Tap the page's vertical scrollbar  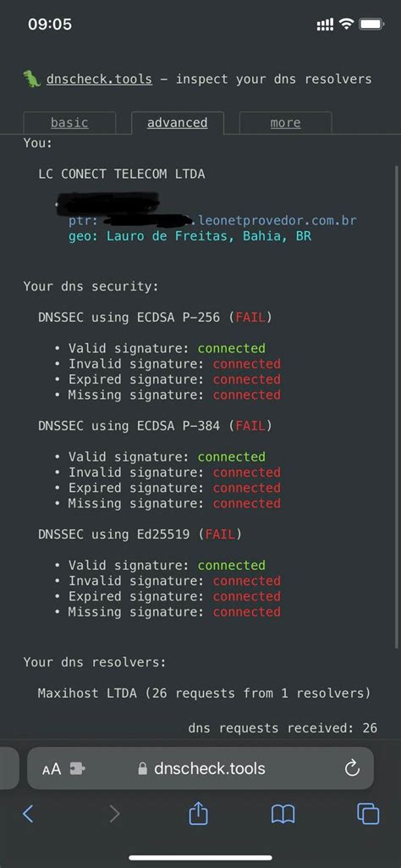(397, 406)
